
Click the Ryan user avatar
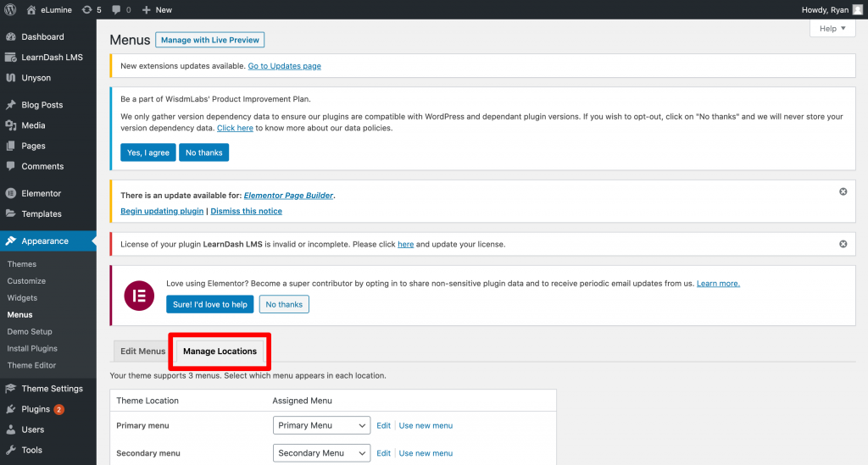[x=857, y=9]
